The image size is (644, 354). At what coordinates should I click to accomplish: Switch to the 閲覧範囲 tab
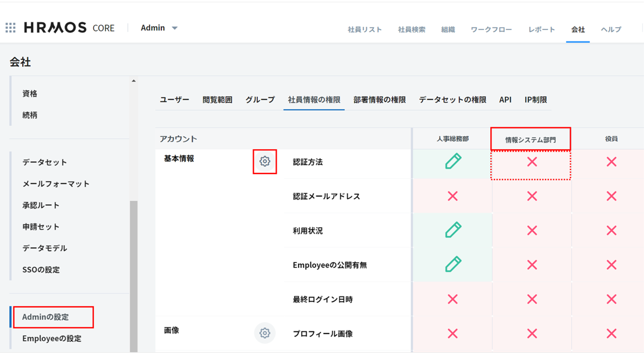217,100
